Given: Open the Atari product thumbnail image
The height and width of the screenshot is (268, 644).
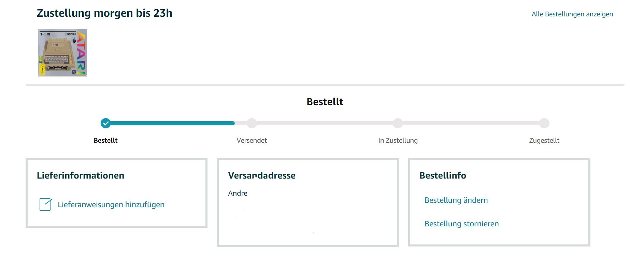Looking at the screenshot, I should [62, 53].
